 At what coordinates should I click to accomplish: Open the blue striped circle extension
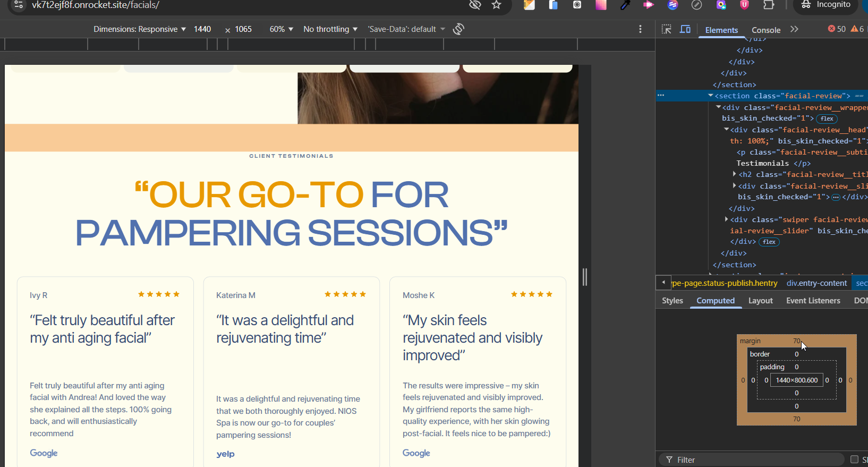(673, 5)
